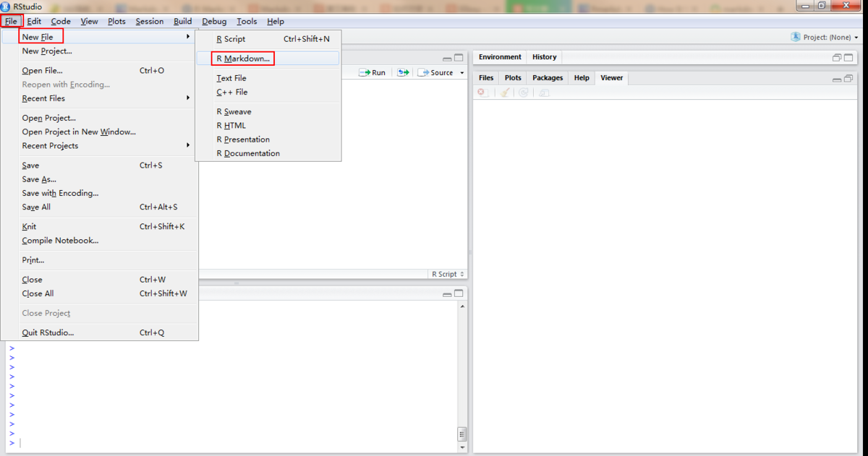Minimize the source editor pane
This screenshot has width=868, height=456.
448,58
